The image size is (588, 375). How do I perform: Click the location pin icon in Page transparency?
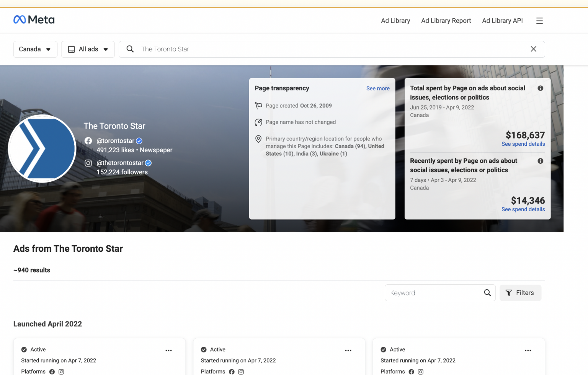pos(258,139)
